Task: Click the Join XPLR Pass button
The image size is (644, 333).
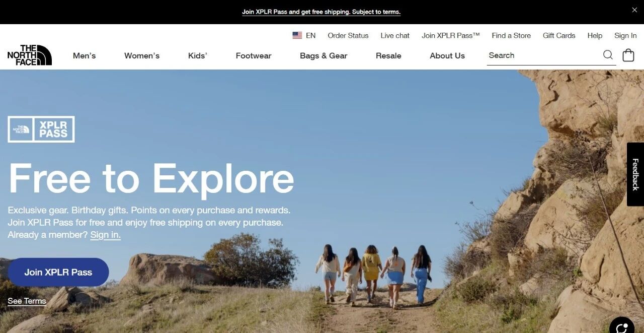Action: click(x=58, y=272)
